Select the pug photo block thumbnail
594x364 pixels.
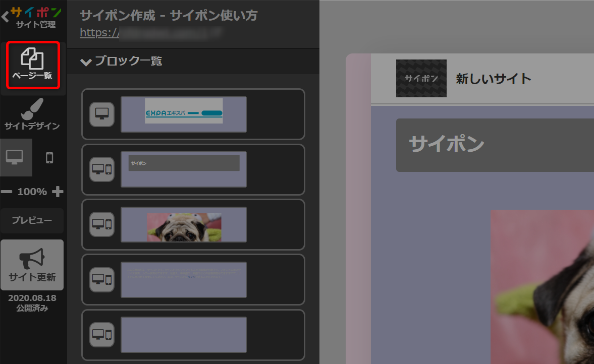184,224
